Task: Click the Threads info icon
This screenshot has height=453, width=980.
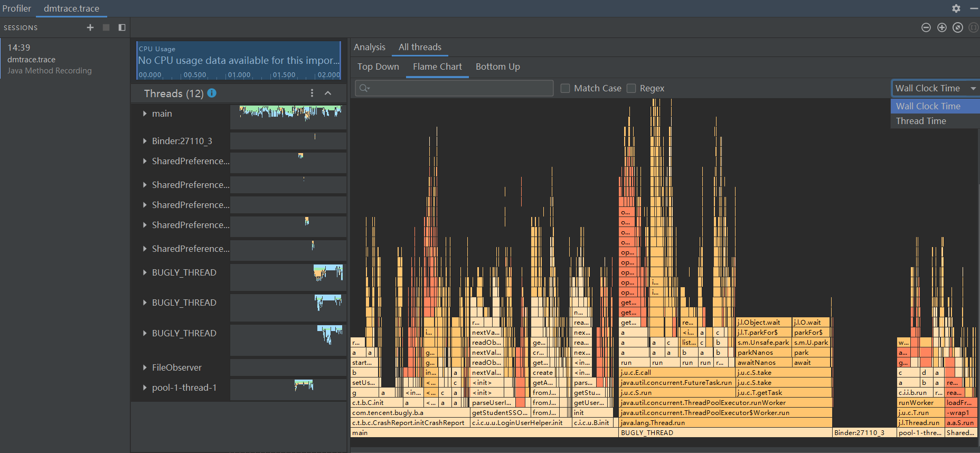Action: [x=212, y=93]
